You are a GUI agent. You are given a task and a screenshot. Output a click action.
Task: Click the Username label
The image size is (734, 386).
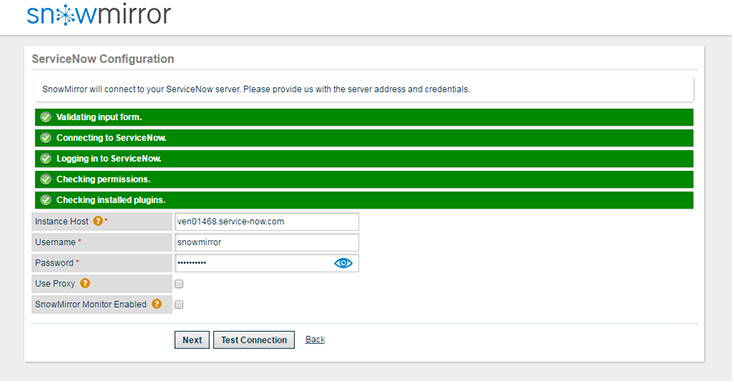(55, 242)
